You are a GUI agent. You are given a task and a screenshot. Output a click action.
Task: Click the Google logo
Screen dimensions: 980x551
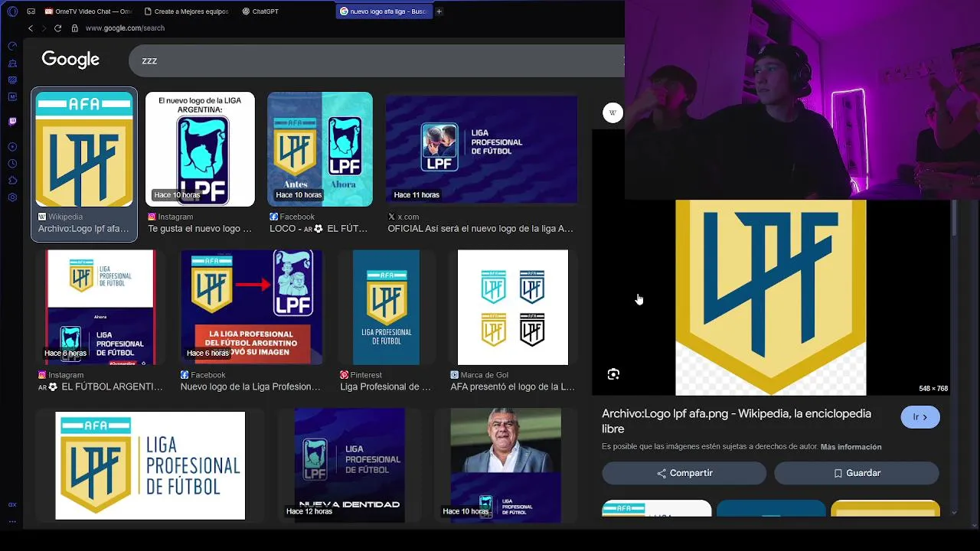point(70,60)
